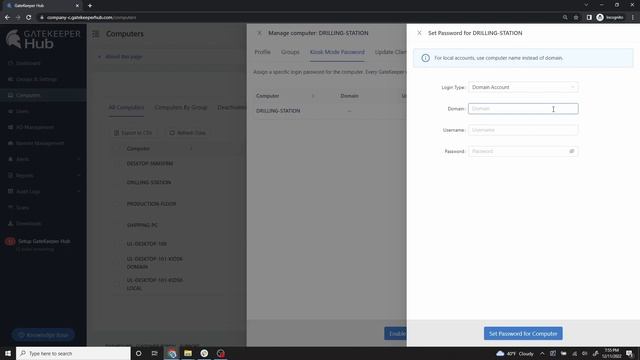Click the Set Password for Computer button
This screenshot has height=360, width=640.
(x=523, y=333)
